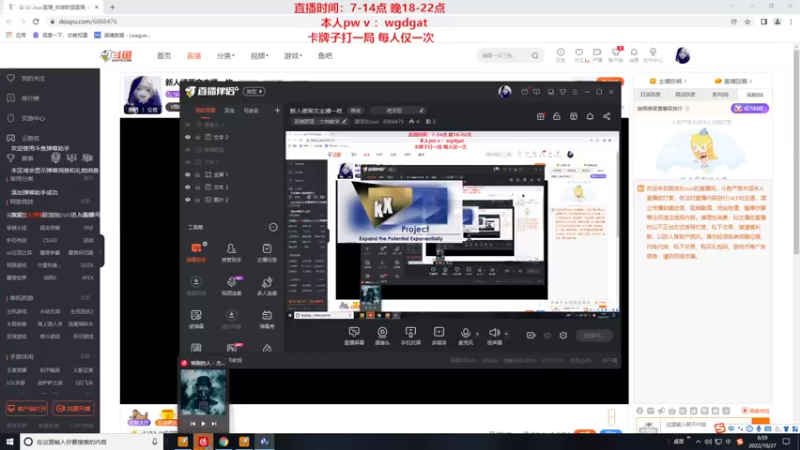800x450 pixels.
Task: Toggle lock on 全屏 1 layer
Action: (x=197, y=174)
